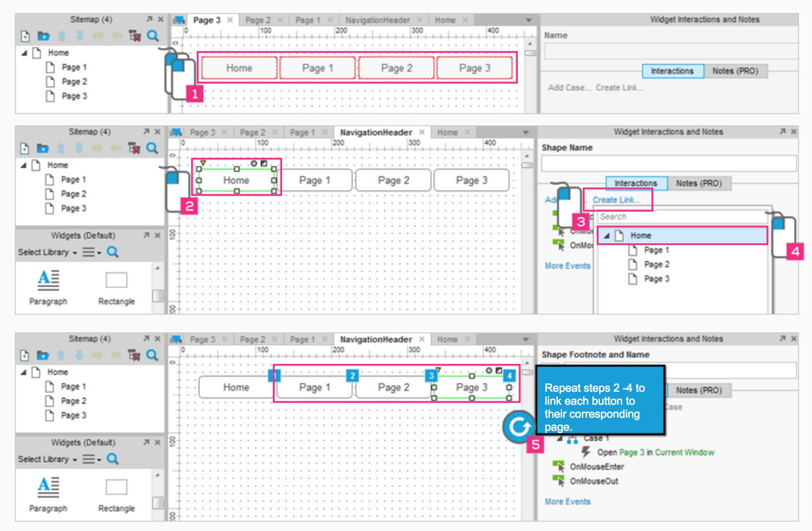Open Notes (PRO) tab in top panel
Screen dimensions: 812x531
pyautogui.click(x=735, y=71)
